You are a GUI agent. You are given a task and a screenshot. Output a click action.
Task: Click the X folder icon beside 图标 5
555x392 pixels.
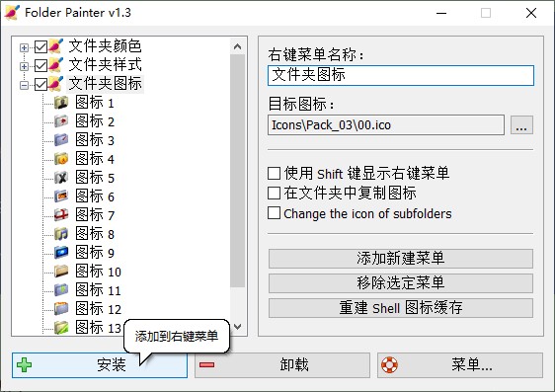coord(61,178)
